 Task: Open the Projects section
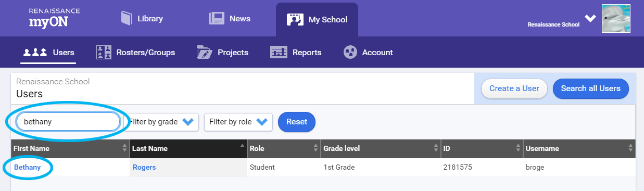pos(222,53)
